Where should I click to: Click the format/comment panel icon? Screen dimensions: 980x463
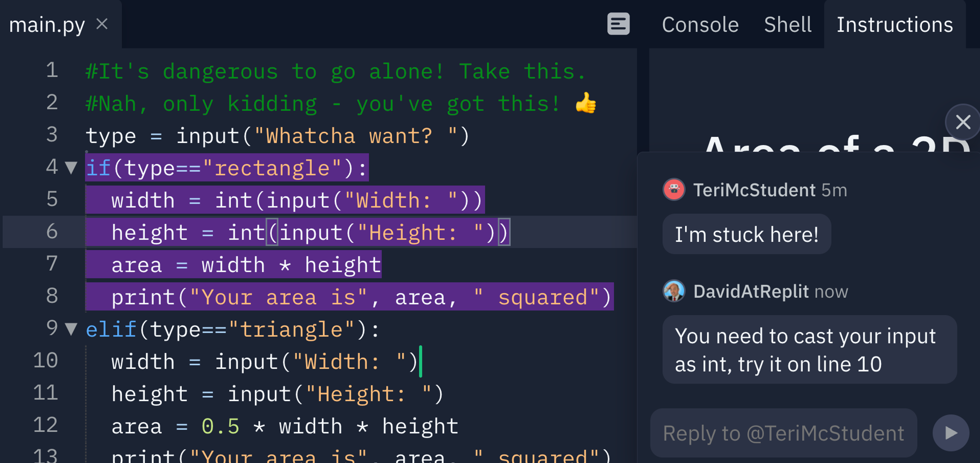[x=618, y=24]
